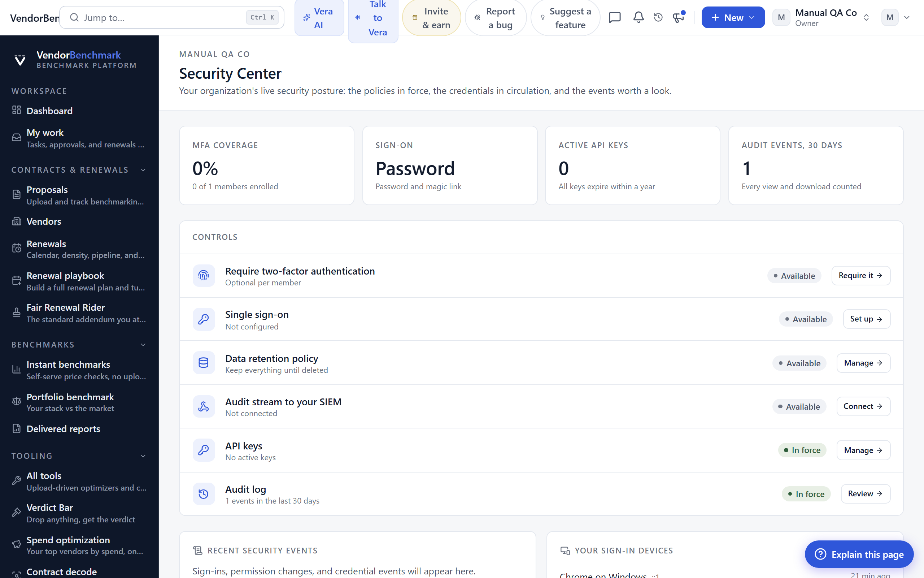Click the Instant benchmarks chart icon
This screenshot has width=924, height=578.
pos(16,370)
